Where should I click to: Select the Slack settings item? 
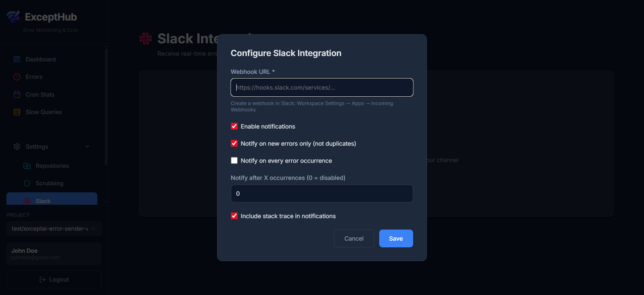point(52,199)
